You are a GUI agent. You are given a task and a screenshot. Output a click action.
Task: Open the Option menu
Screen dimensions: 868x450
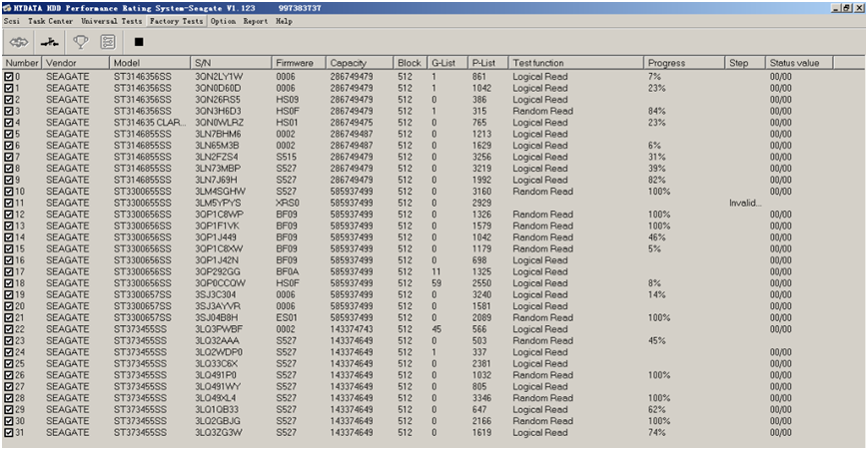tap(223, 21)
